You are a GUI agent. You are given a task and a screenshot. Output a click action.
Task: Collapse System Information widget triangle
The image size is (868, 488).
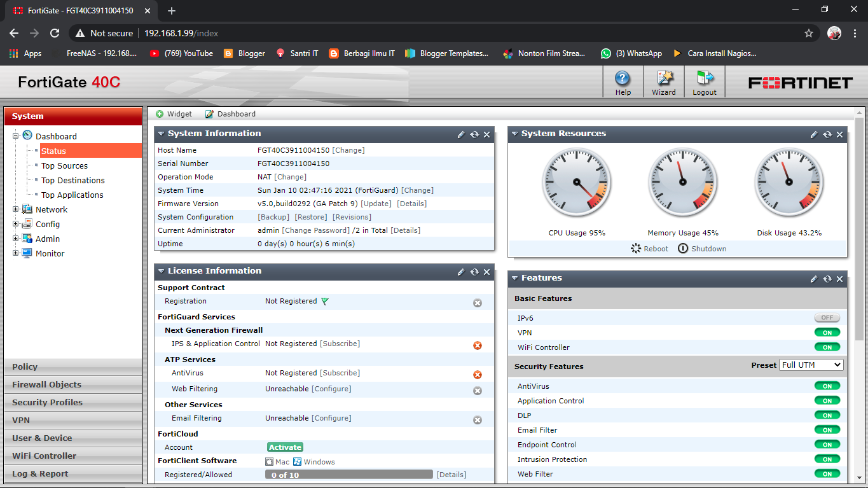(162, 134)
